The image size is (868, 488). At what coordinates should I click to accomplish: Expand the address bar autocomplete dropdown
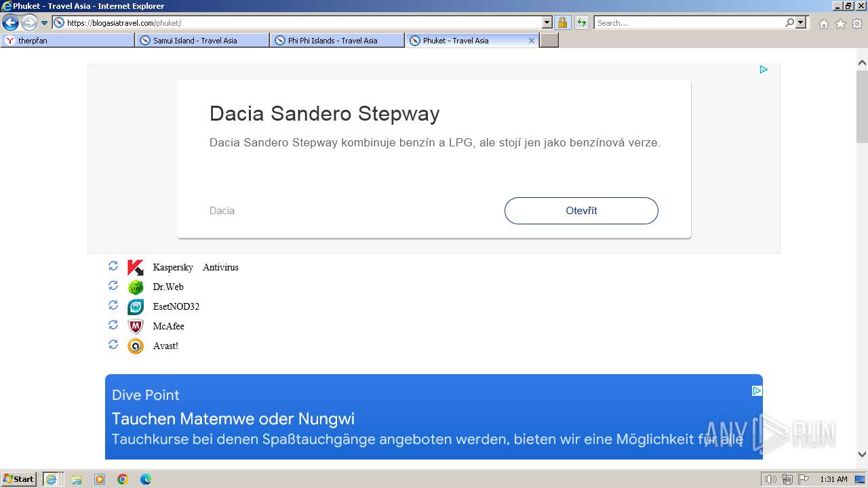[548, 22]
